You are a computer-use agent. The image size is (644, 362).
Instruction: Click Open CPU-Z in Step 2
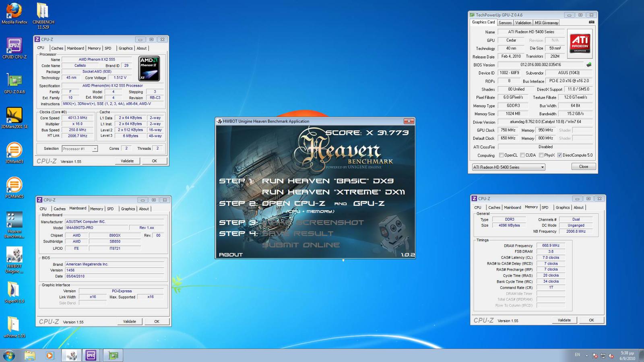293,203
